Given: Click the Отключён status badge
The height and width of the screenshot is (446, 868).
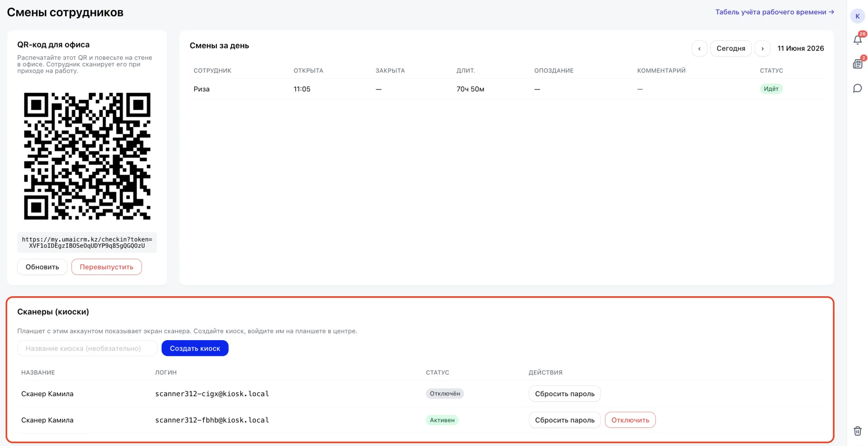Looking at the screenshot, I should [445, 394].
